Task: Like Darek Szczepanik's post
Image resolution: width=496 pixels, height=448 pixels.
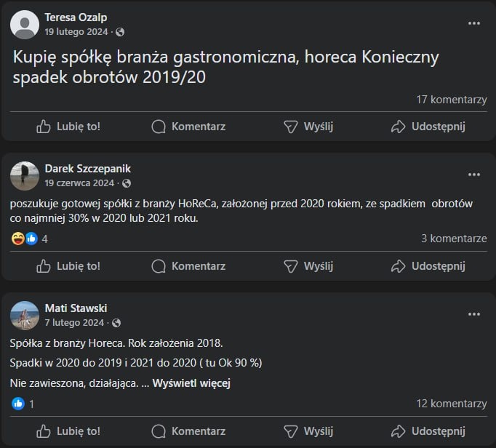Action: [x=68, y=266]
